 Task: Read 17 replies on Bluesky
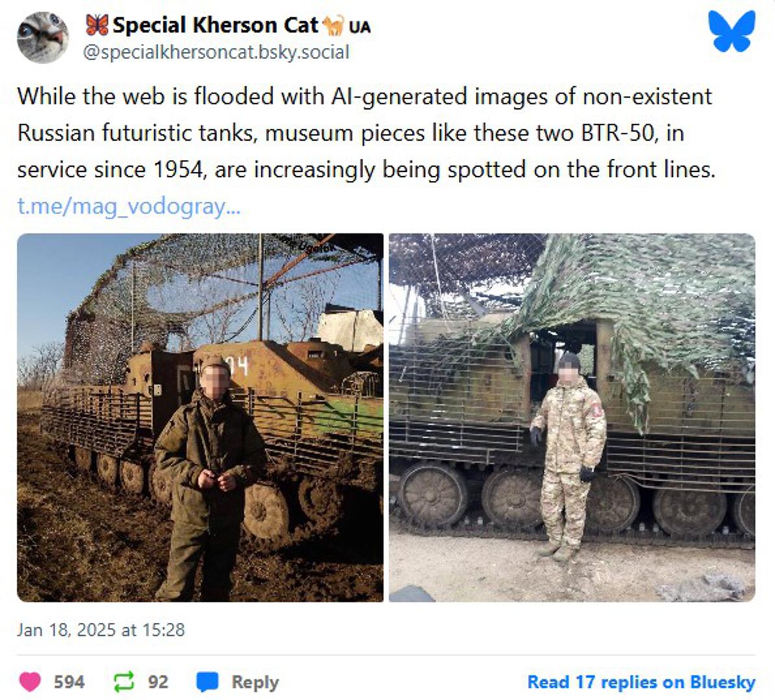(641, 682)
